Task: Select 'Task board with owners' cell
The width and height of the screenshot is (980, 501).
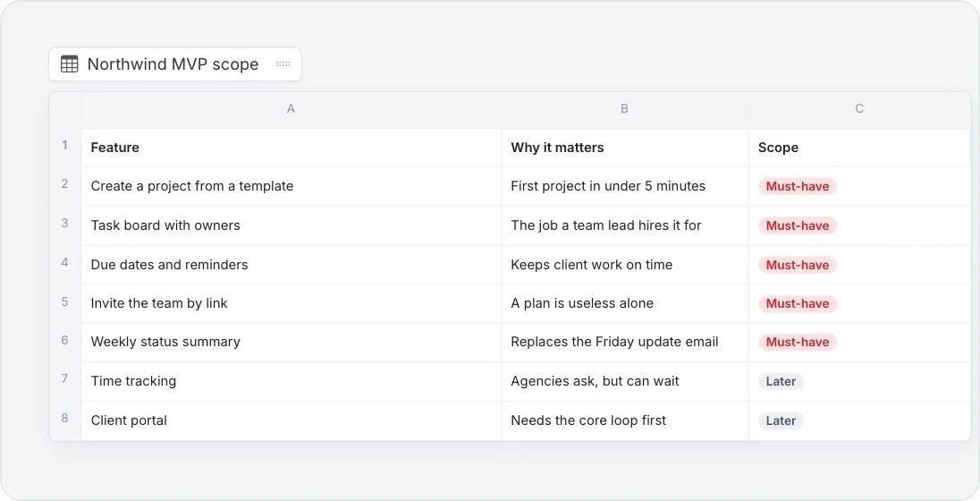Action: [291, 225]
